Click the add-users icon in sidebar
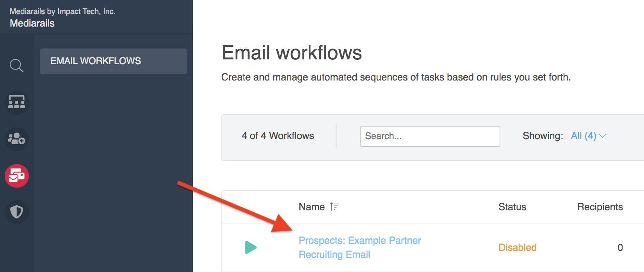The width and height of the screenshot is (644, 272). point(16,139)
